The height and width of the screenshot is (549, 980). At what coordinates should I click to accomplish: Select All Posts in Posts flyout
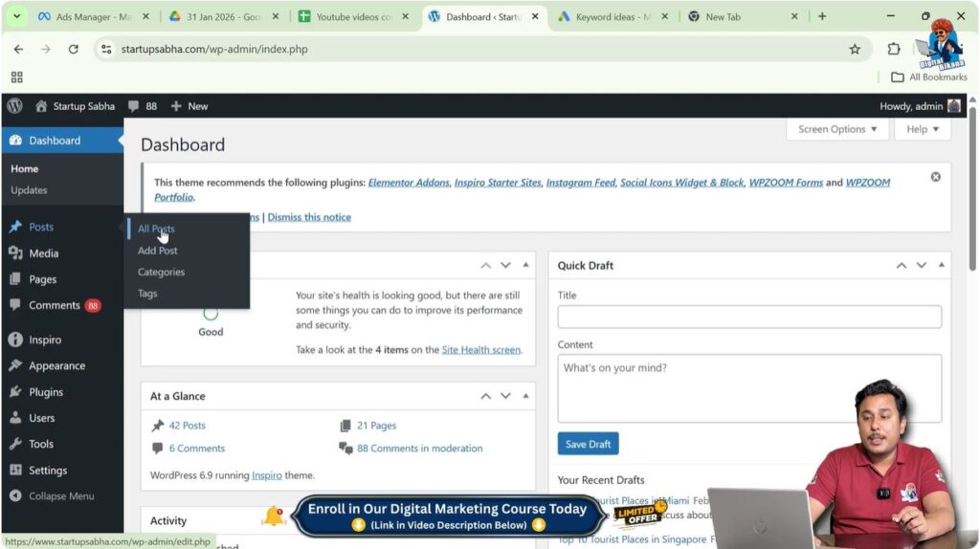[x=156, y=229]
